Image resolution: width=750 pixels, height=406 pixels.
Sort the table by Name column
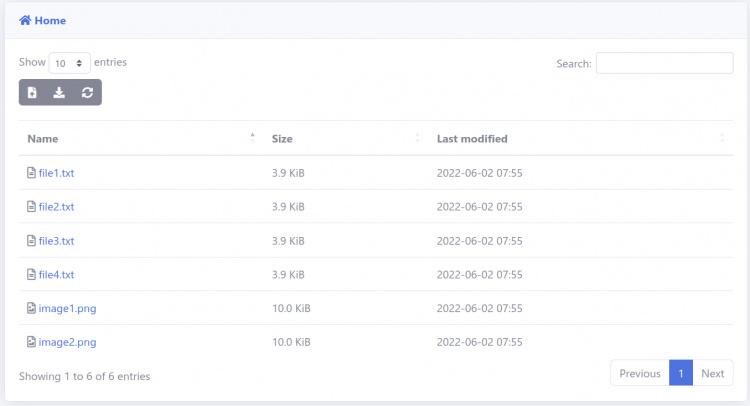pos(43,139)
